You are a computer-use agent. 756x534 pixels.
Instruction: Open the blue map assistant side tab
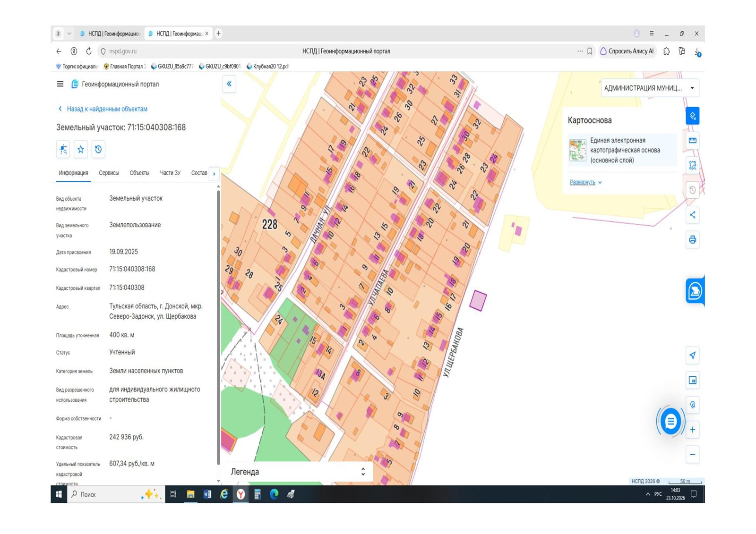point(695,291)
